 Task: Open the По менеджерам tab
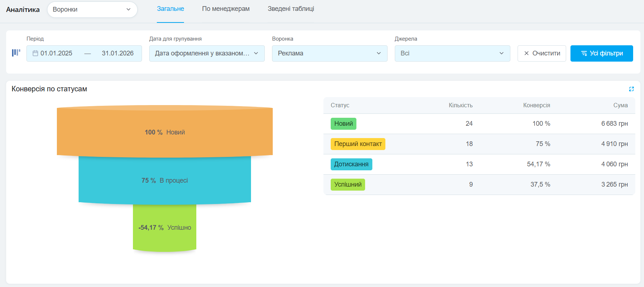pyautogui.click(x=226, y=9)
